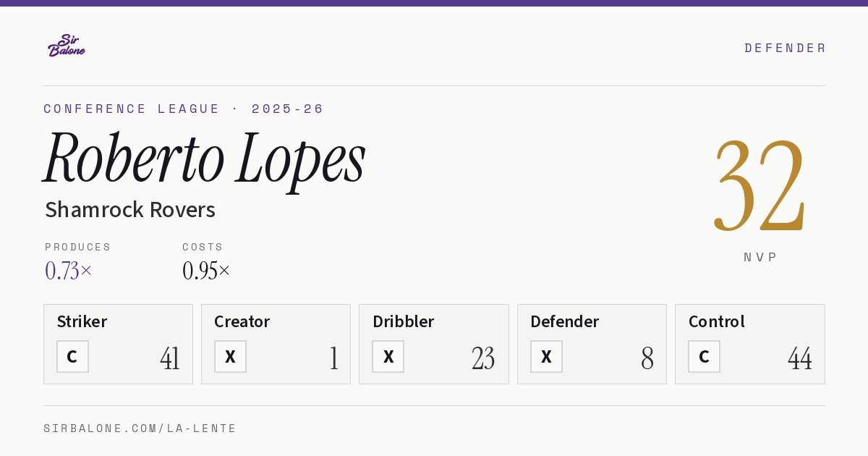Open the sirbalone.com/la-lente link

[140, 428]
